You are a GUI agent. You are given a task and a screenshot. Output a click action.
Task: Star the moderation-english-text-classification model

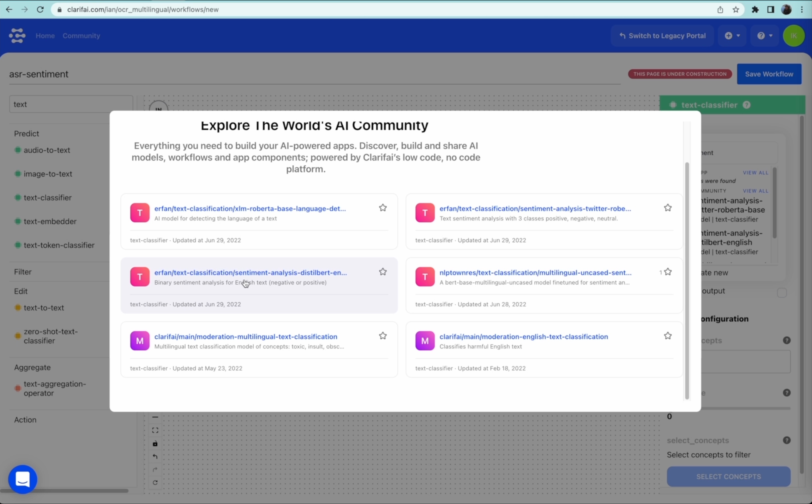pos(668,336)
